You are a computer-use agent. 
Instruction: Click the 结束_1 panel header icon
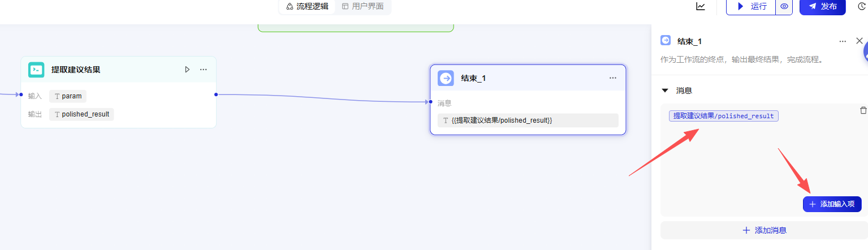tap(666, 41)
